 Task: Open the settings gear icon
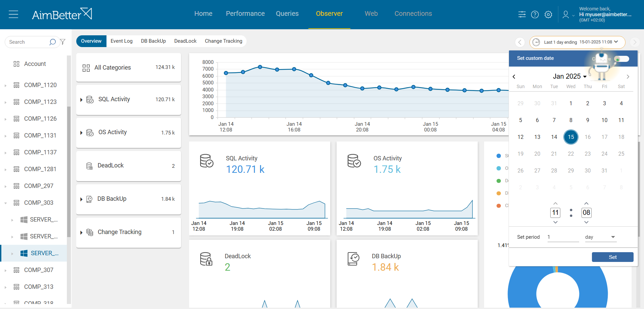click(548, 14)
